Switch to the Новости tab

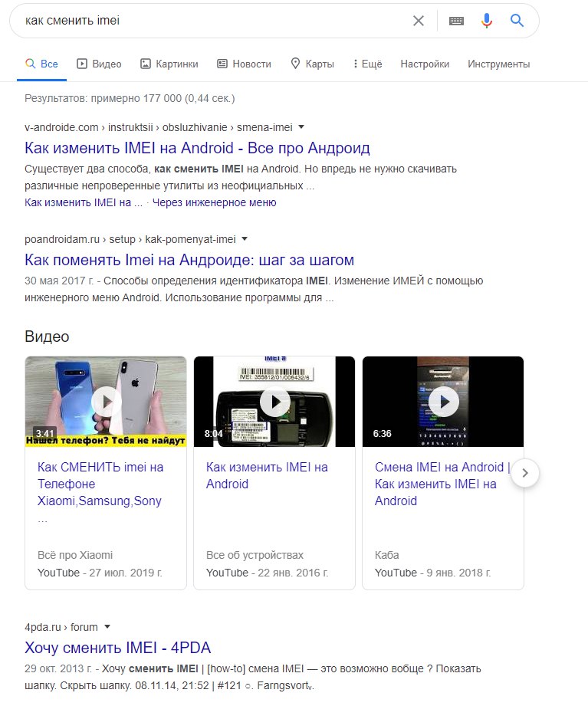tap(244, 64)
